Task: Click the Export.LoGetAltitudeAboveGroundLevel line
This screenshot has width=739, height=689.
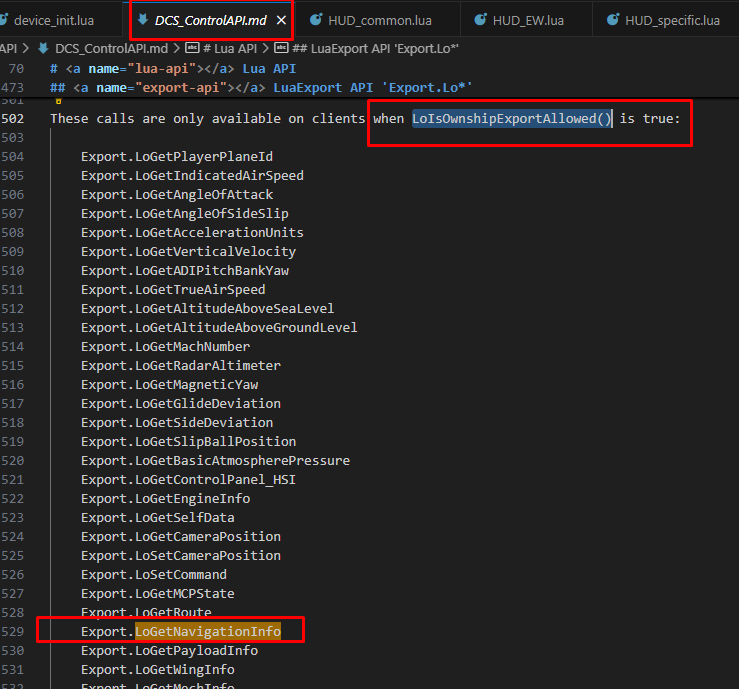Action: 219,328
